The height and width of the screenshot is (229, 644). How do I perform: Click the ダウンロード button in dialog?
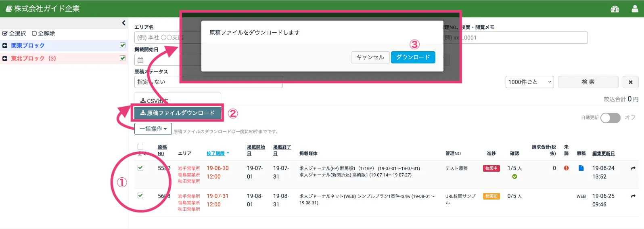tap(413, 57)
